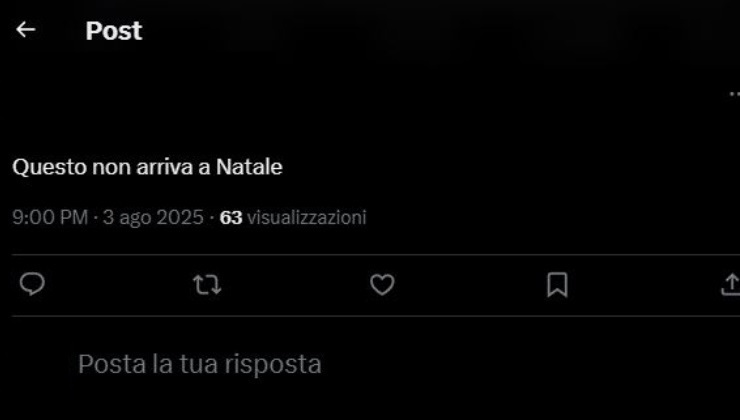The image size is (740, 420).
Task: Click the bold '63' view count
Action: 231,218
